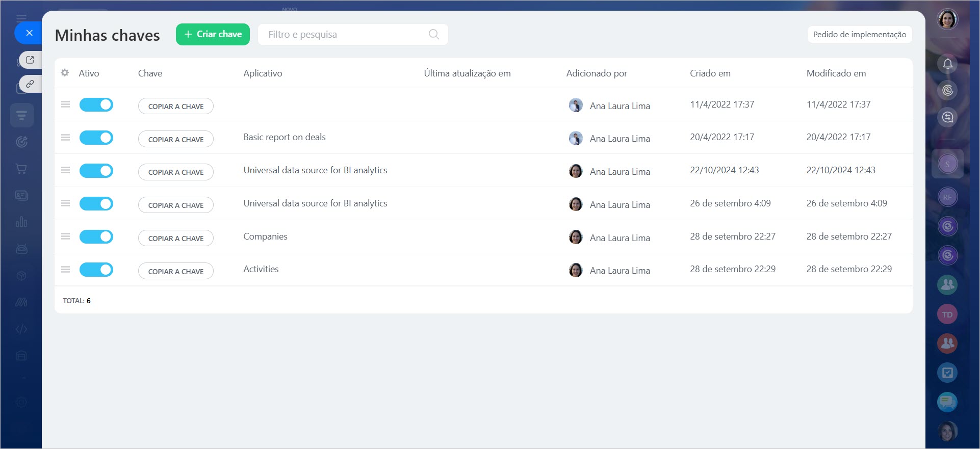This screenshot has width=980, height=449.
Task: Open the link icon side tab
Action: [x=30, y=84]
